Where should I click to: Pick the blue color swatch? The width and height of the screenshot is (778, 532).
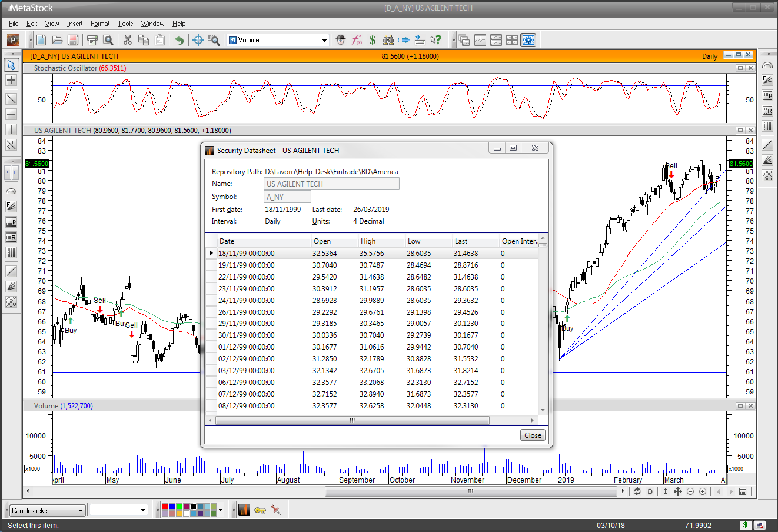click(x=172, y=507)
